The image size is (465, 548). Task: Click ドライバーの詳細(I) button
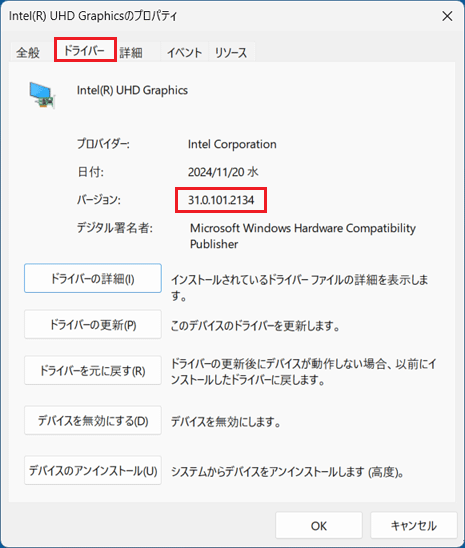93,279
